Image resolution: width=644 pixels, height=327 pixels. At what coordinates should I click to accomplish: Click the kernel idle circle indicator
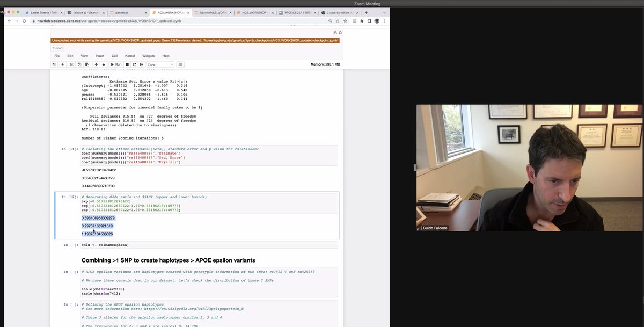(340, 33)
